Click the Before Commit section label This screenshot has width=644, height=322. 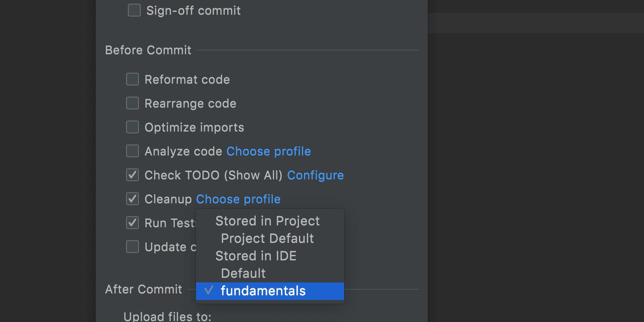tap(148, 50)
